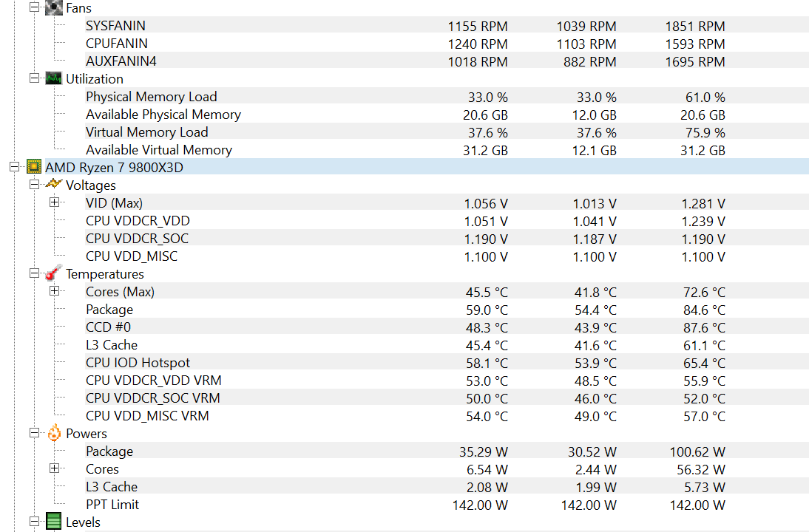Click Physical Memory Load max 61.0 %
Viewport: 809px width, 532px height.
(x=705, y=97)
